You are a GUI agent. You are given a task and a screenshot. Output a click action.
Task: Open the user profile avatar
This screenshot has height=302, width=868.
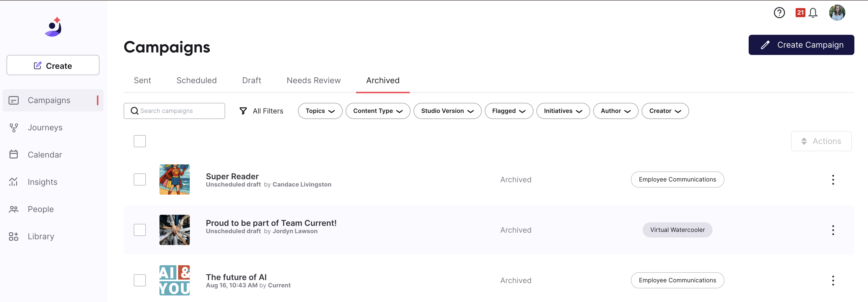[837, 13]
